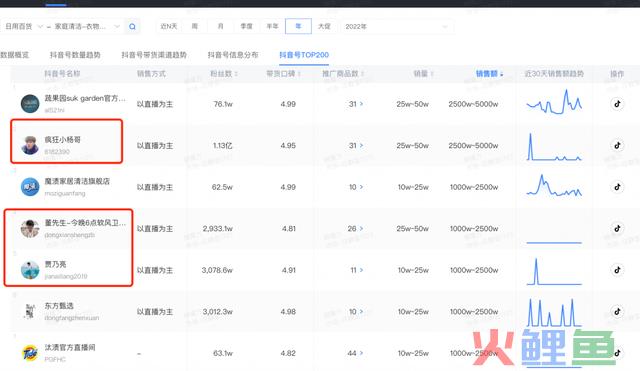Open 日用百货 category dropdown
This screenshot has height=371, width=640.
(x=23, y=27)
